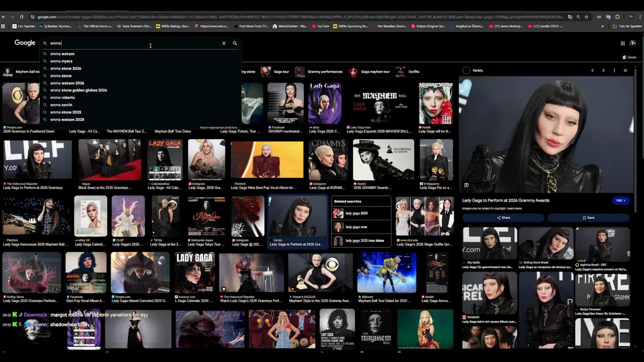Click the search magnifier button in the search box
Screen dimensions: 644x362
[234, 43]
